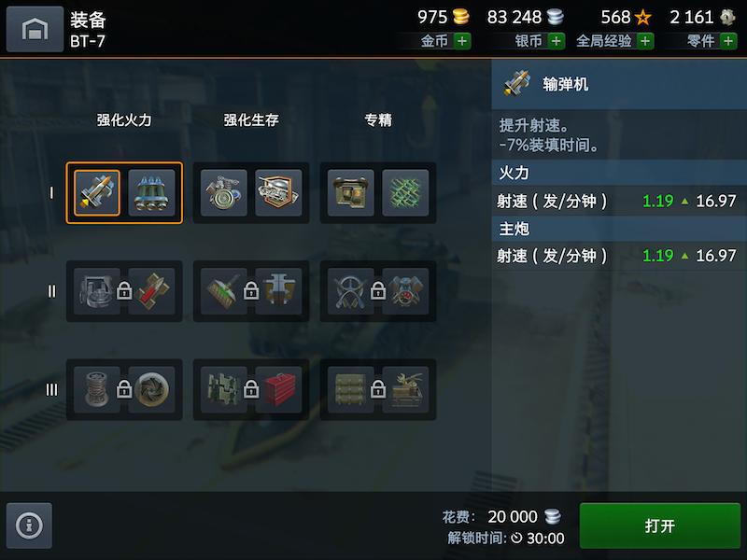Viewport: 747px width, 560px height.
Task: Add gold with the 金币 plus button
Action: tap(462, 41)
